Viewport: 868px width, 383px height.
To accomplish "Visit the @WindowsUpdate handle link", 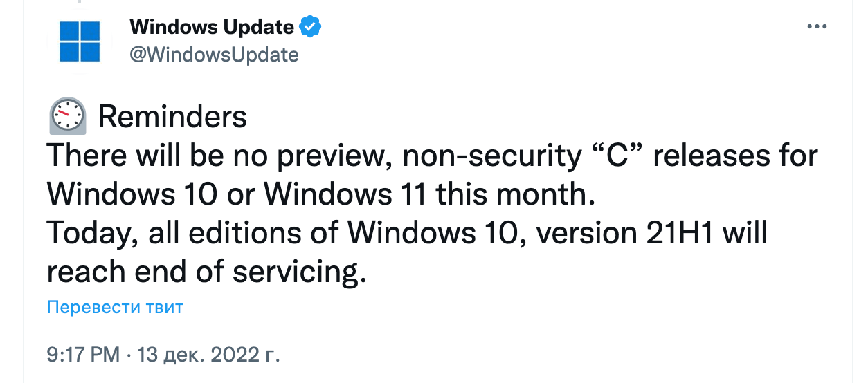I will click(214, 55).
